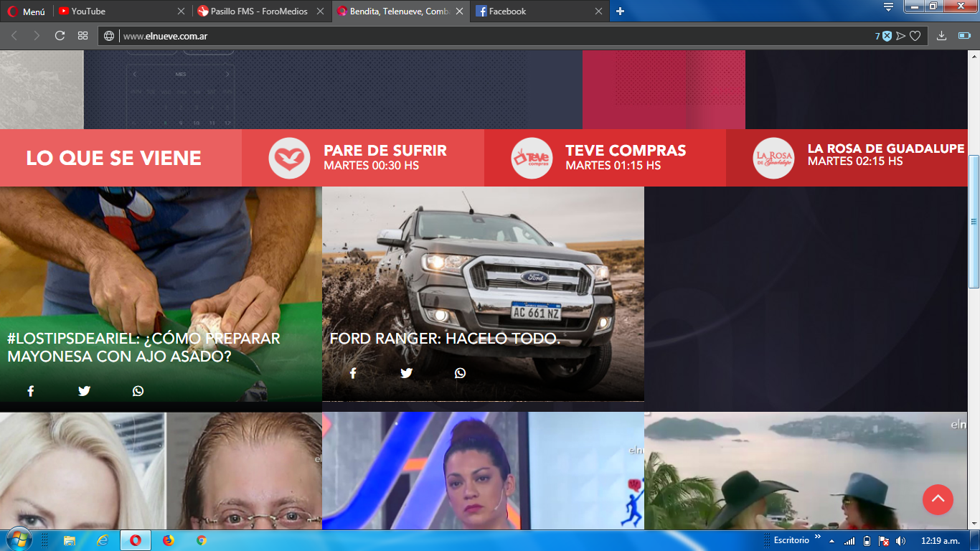980x551 pixels.
Task: Open the volume speaker tray icon
Action: pos(900,541)
